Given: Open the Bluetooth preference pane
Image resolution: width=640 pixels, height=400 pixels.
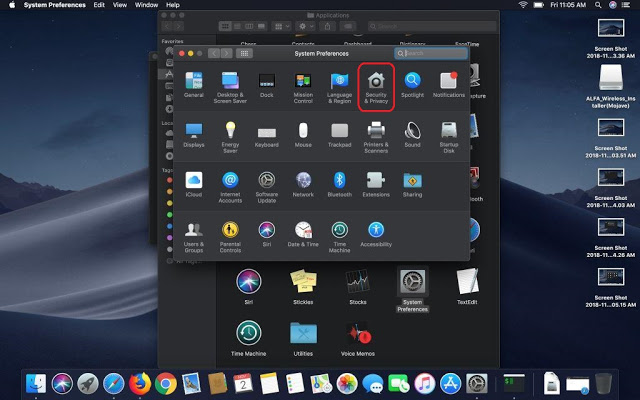Looking at the screenshot, I should coord(340,180).
